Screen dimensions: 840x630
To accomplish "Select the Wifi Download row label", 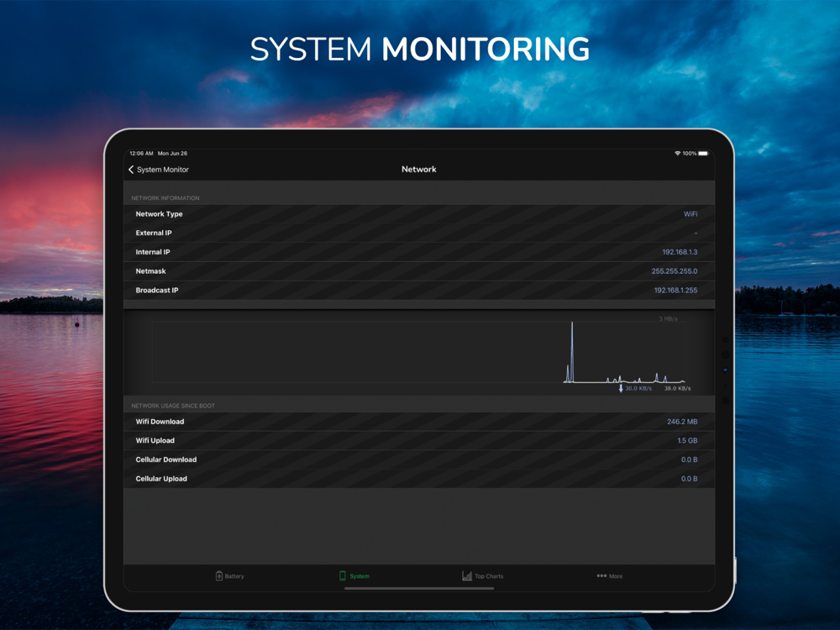I will [160, 422].
